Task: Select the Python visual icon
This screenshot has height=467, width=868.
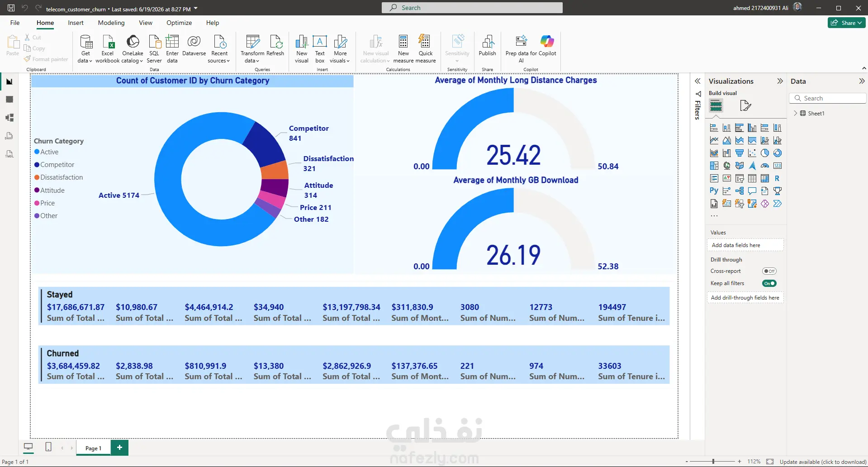Action: click(x=714, y=191)
